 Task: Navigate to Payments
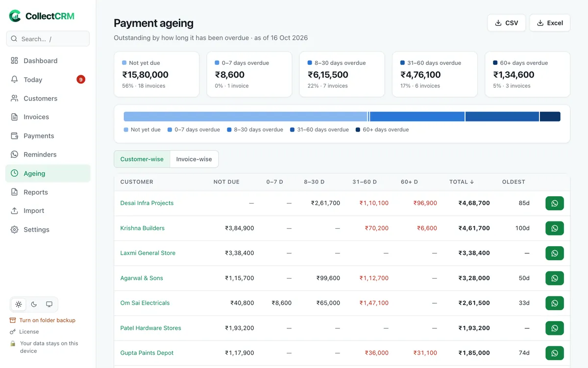(x=48, y=136)
